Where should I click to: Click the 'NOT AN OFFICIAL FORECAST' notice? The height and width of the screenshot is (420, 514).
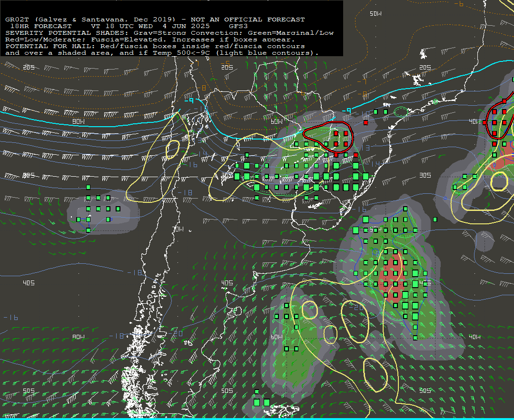point(248,20)
